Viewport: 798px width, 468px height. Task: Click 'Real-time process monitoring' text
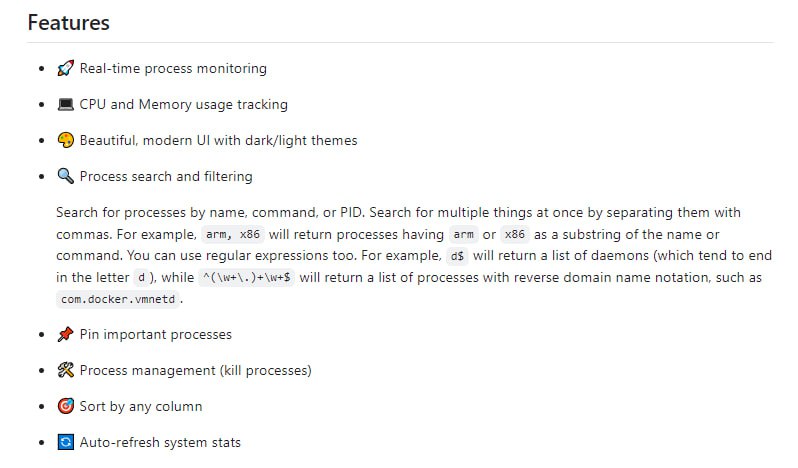[173, 69]
